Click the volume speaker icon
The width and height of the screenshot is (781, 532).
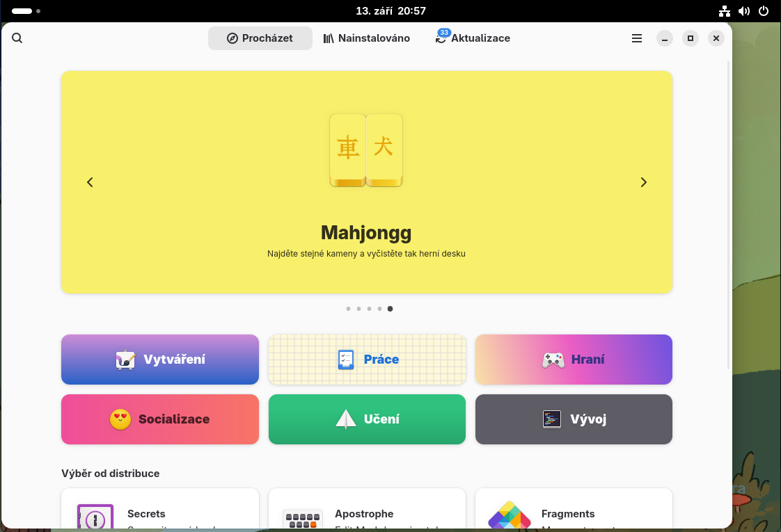(744, 11)
